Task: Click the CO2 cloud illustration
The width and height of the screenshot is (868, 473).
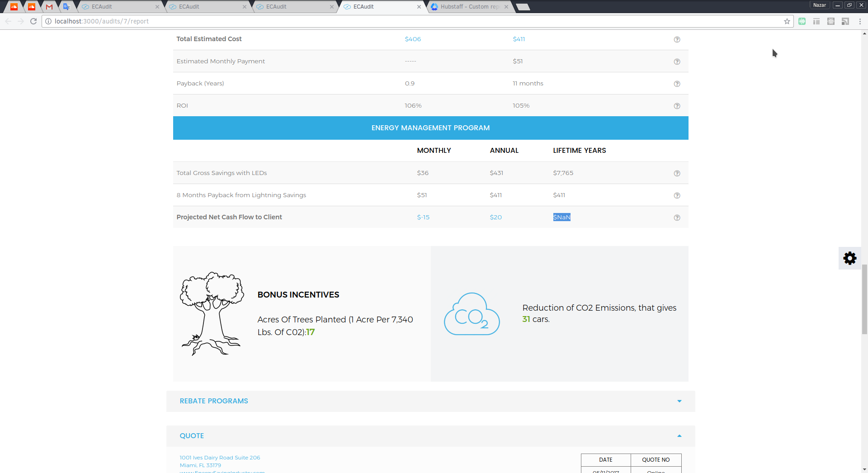Action: point(472,314)
